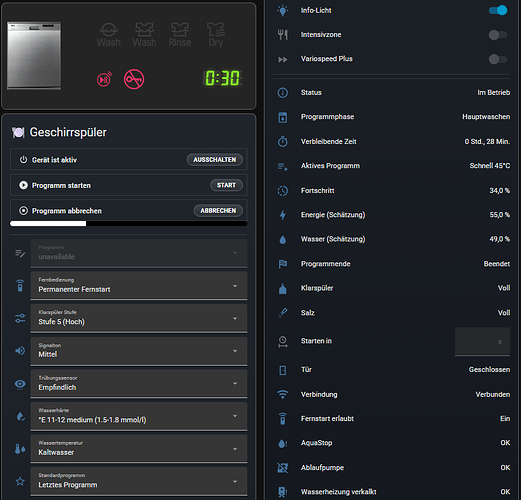Click the fast-forward icon for Variospeed Plus
This screenshot has width=521, height=500.
(283, 59)
